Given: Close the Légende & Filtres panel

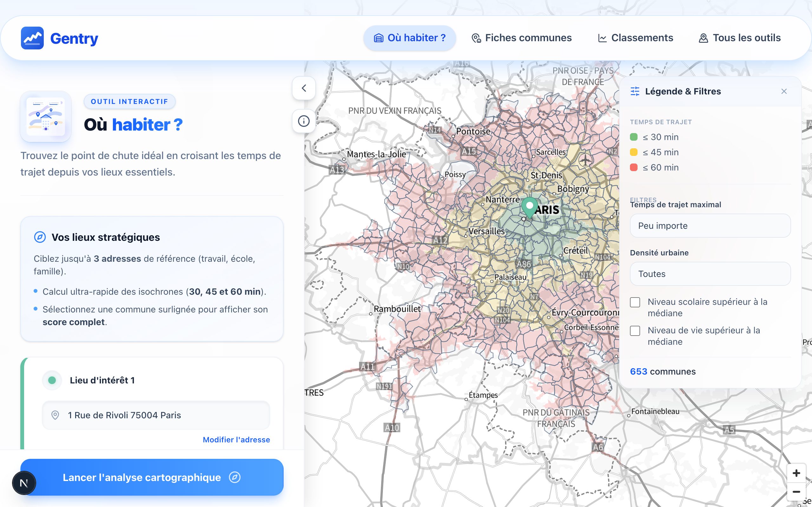Looking at the screenshot, I should click(784, 91).
